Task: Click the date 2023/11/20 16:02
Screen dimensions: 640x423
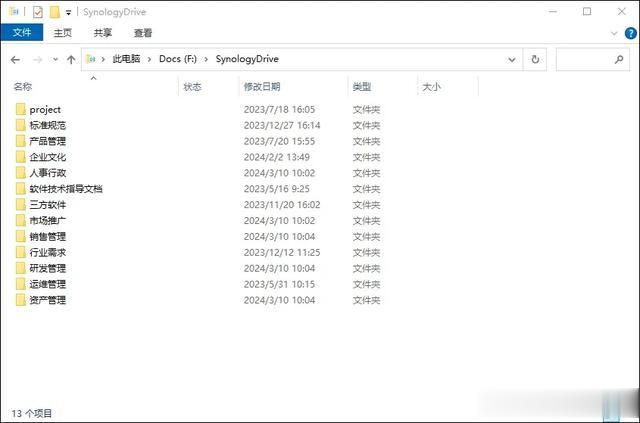Action: pos(282,205)
